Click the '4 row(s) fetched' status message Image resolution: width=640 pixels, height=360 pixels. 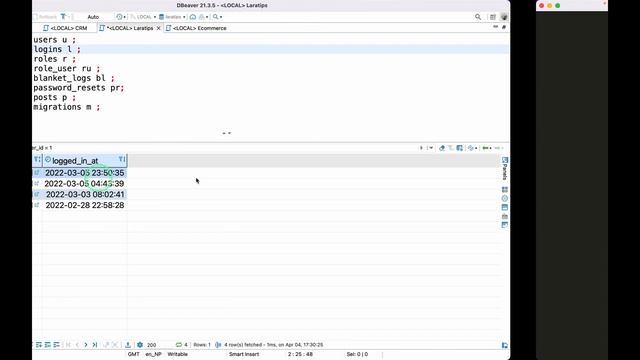point(273,345)
